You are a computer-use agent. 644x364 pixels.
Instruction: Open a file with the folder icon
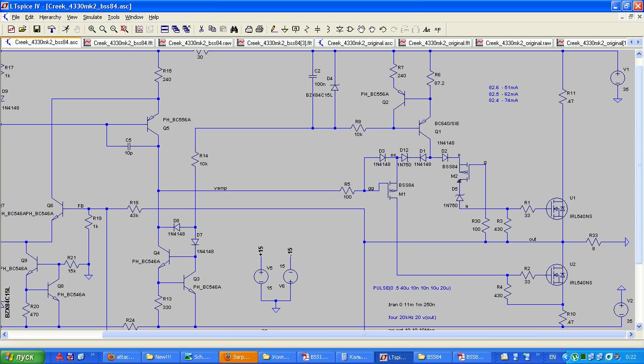coord(22,29)
